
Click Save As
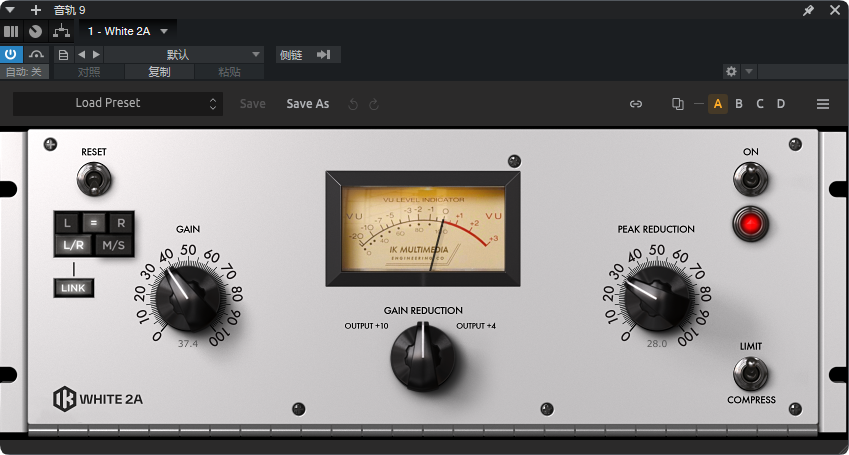pos(308,104)
